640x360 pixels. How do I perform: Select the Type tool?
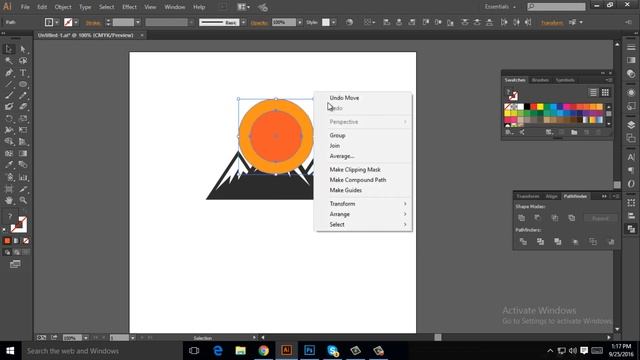pos(23,73)
